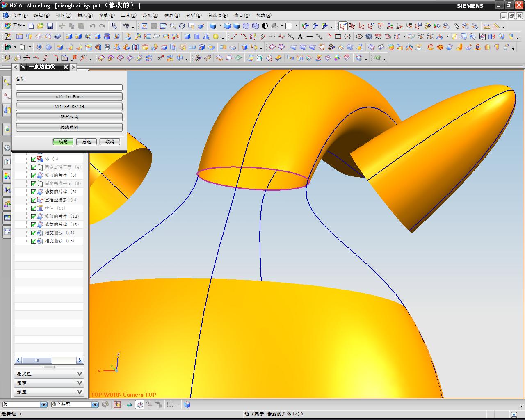Create a new file with the New icon
525x420 pixels.
pos(31,26)
